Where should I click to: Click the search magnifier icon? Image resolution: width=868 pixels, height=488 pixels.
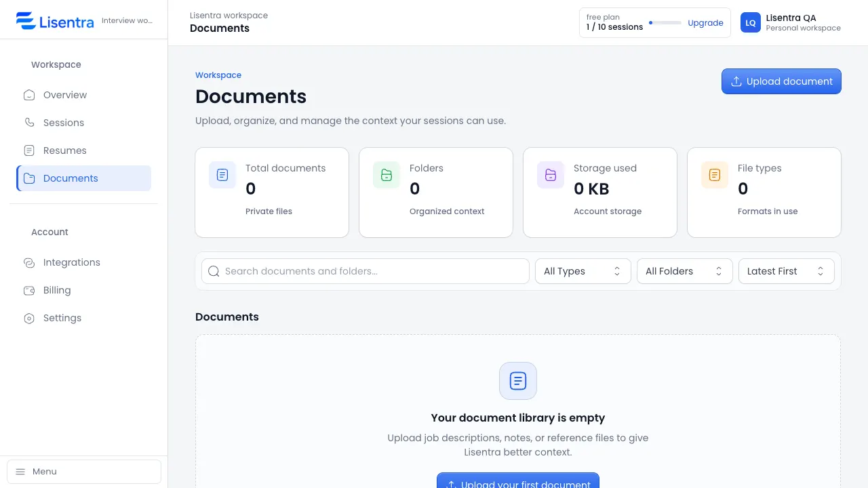coord(214,271)
